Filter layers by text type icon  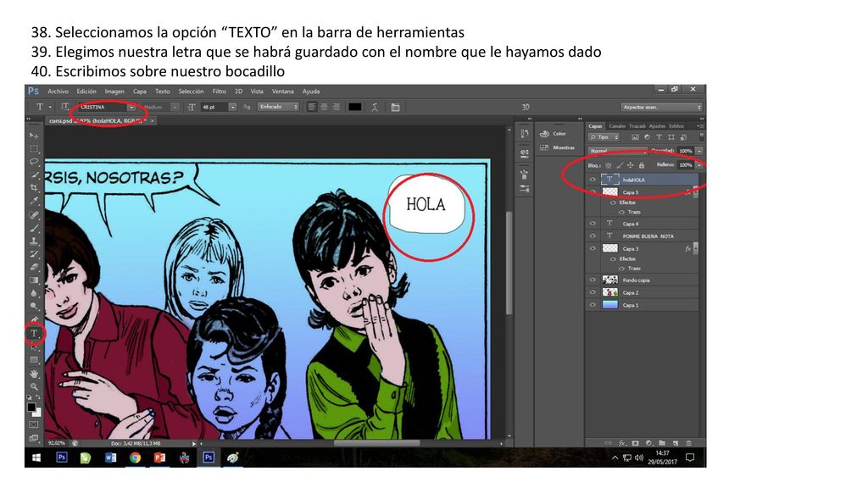[659, 137]
